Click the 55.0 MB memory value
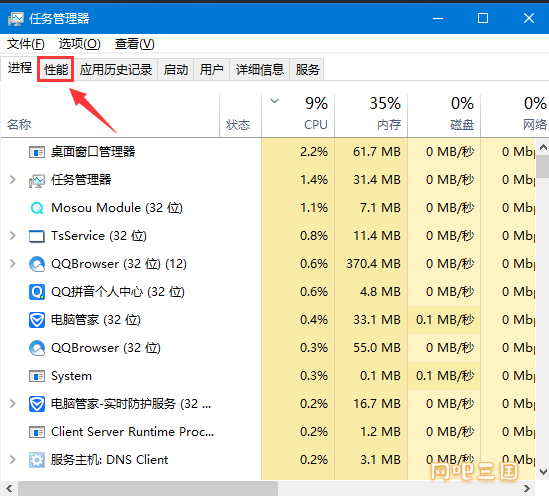The image size is (549, 496). click(377, 348)
